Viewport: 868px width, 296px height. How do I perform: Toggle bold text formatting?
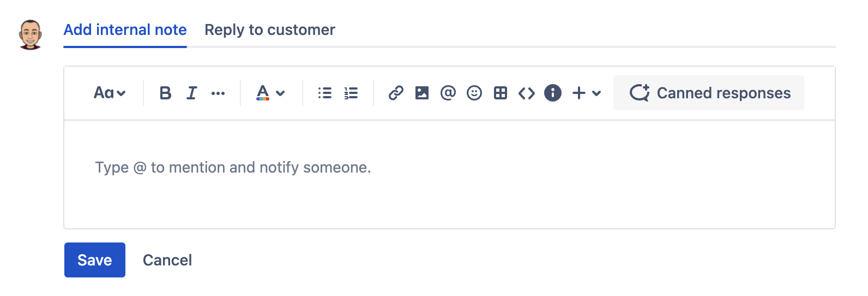[x=165, y=93]
